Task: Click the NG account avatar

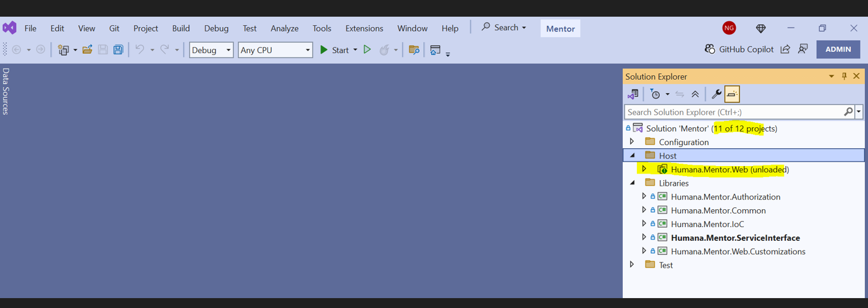Action: pos(729,28)
